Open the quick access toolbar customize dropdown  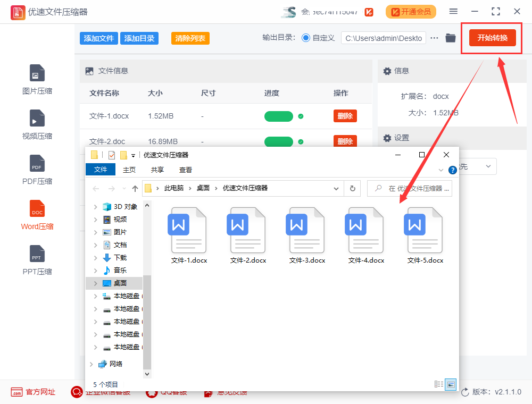134,156
